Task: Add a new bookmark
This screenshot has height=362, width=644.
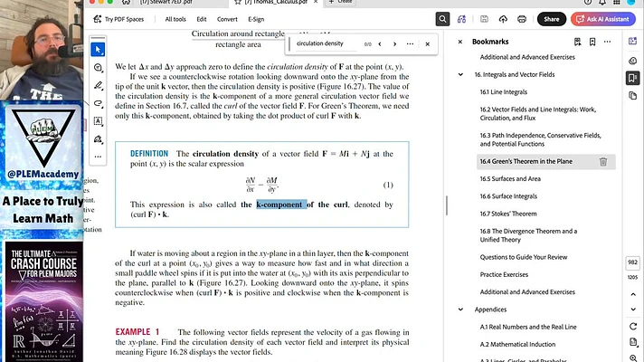Action: click(592, 42)
